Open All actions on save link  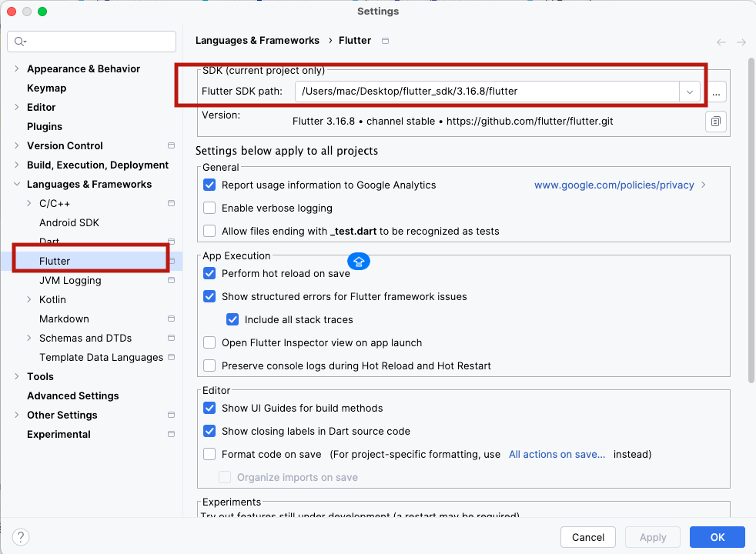click(x=557, y=454)
